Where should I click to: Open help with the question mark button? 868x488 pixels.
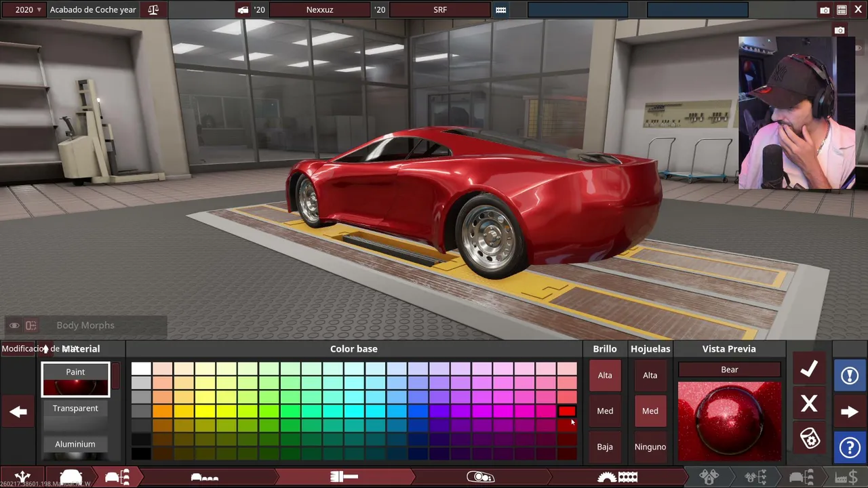pos(850,447)
